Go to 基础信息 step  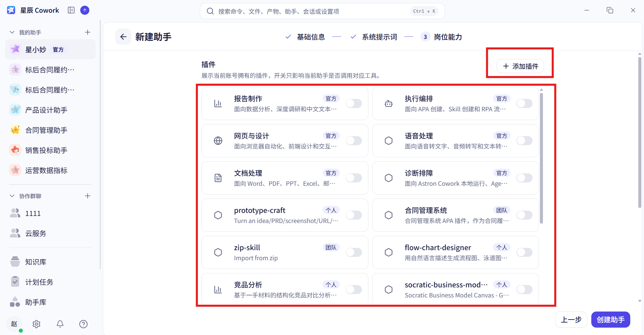(305, 37)
